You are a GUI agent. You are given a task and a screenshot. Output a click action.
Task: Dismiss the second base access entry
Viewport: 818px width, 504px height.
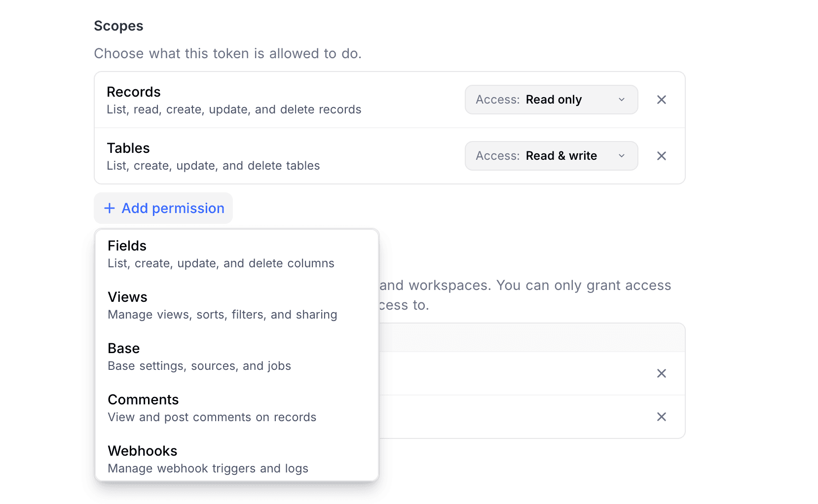661,417
